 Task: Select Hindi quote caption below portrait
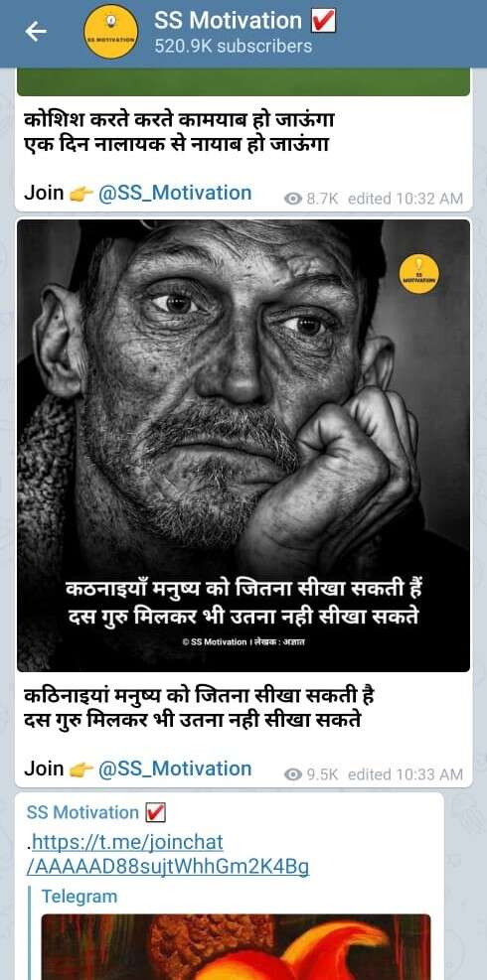(x=199, y=708)
